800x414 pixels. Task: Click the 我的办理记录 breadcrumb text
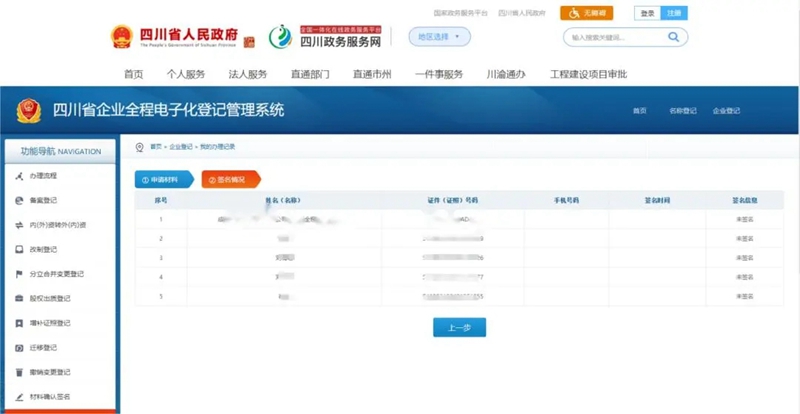(217, 147)
